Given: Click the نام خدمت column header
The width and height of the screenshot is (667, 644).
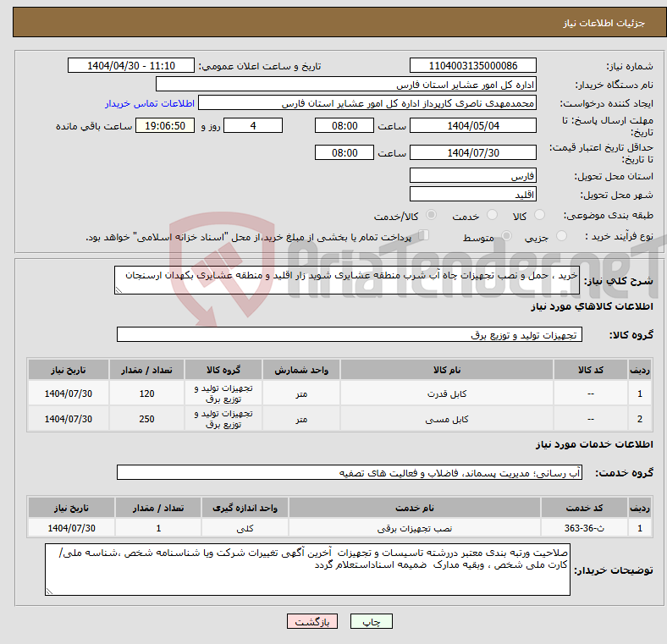Looking at the screenshot, I should click(415, 508).
